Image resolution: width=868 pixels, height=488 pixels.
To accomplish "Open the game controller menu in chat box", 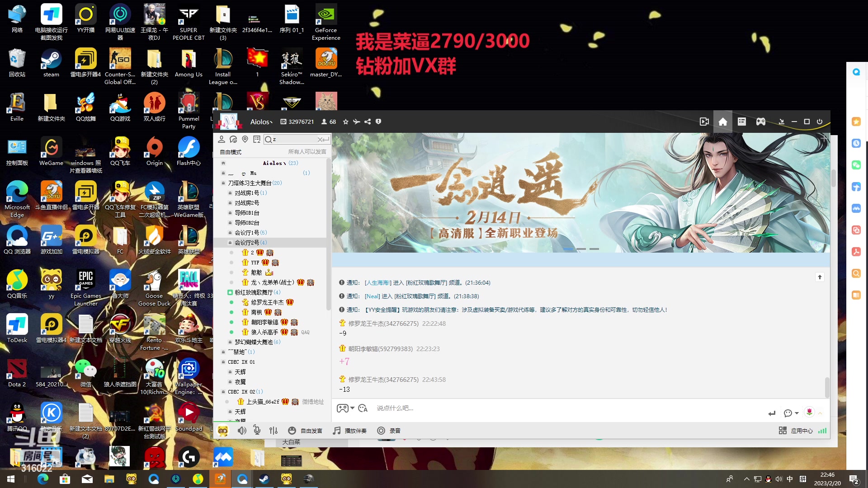I will click(345, 408).
